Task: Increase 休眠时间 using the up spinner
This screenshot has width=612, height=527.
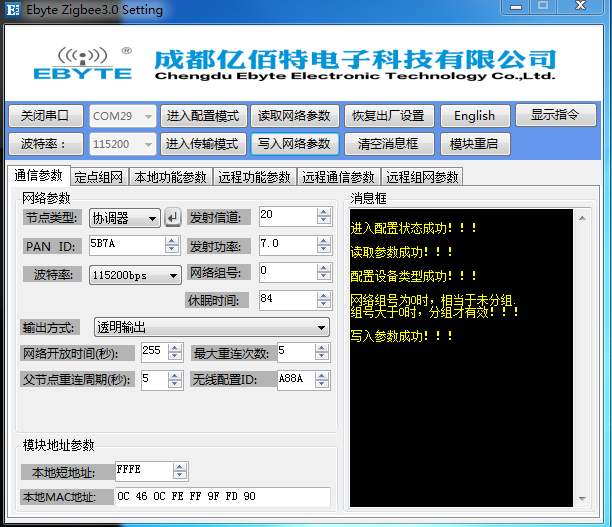Action: click(323, 295)
